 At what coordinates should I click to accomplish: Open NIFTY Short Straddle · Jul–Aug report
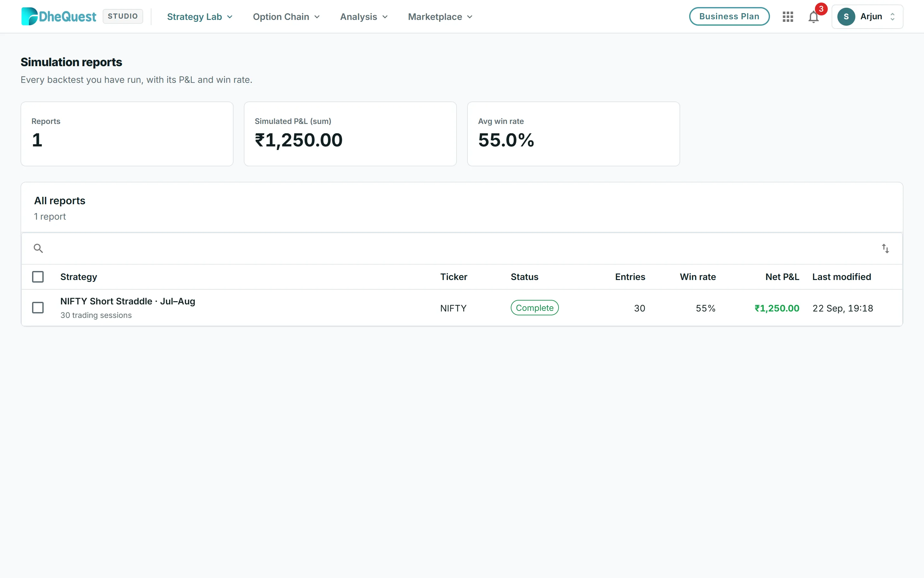[127, 301]
